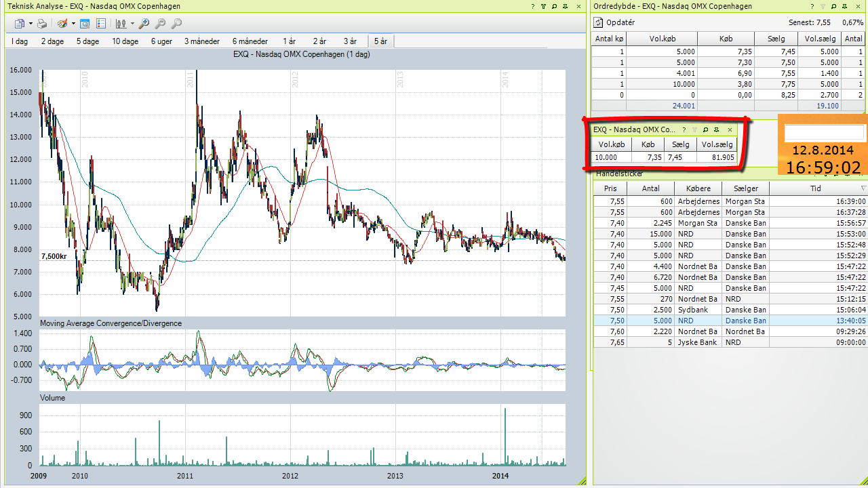Expand the copy icon dropdown arrow
Viewport: 868px width, 488px height.
(x=31, y=24)
